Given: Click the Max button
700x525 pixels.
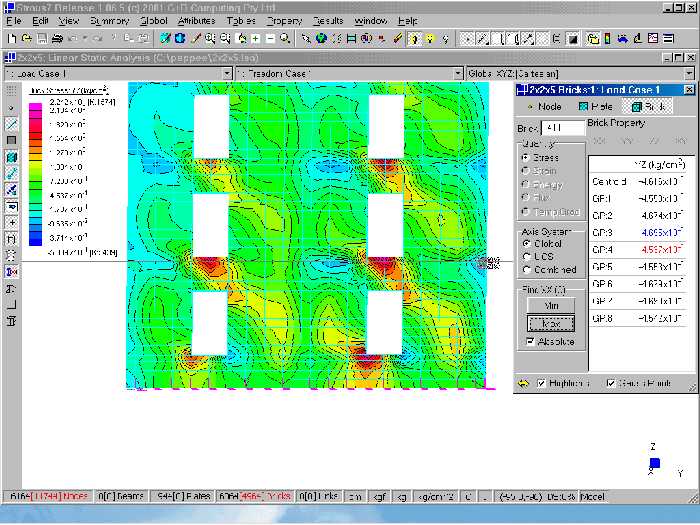Looking at the screenshot, I should coord(550,323).
